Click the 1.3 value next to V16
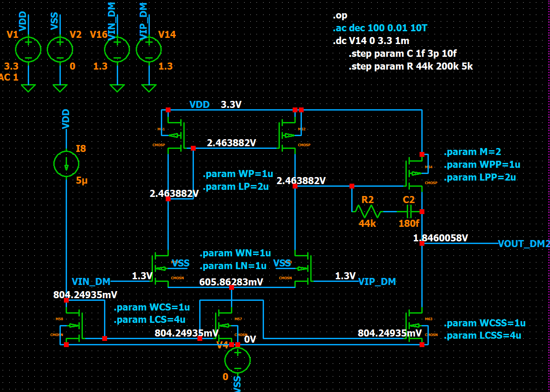This screenshot has height=392, width=550. 100,67
